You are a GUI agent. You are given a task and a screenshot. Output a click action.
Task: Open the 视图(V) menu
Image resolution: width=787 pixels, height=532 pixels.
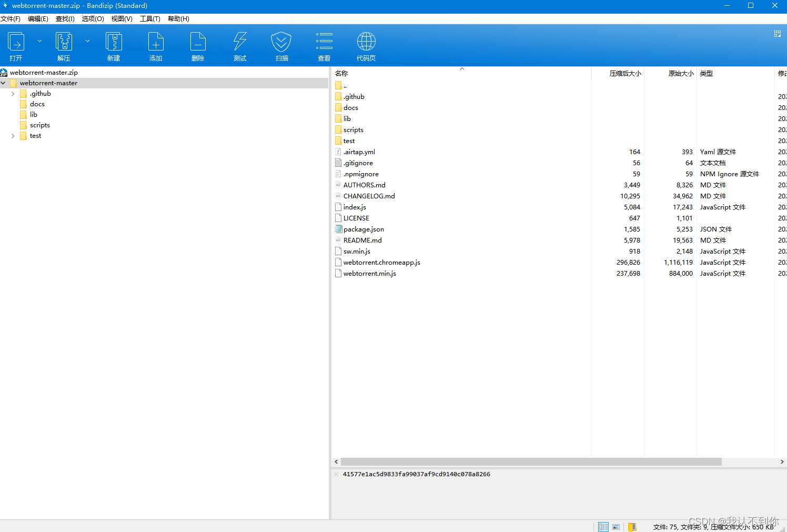click(x=122, y=19)
